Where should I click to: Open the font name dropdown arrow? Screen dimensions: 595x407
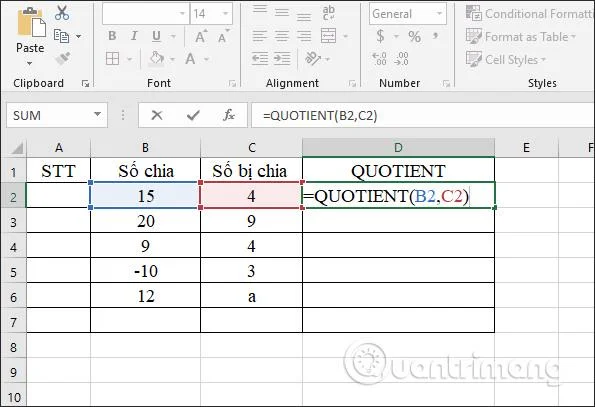pos(183,14)
